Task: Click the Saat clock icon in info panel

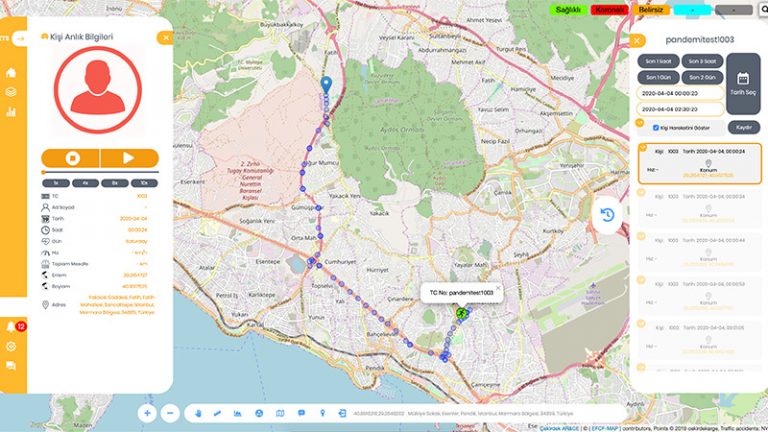Action: tap(45, 230)
